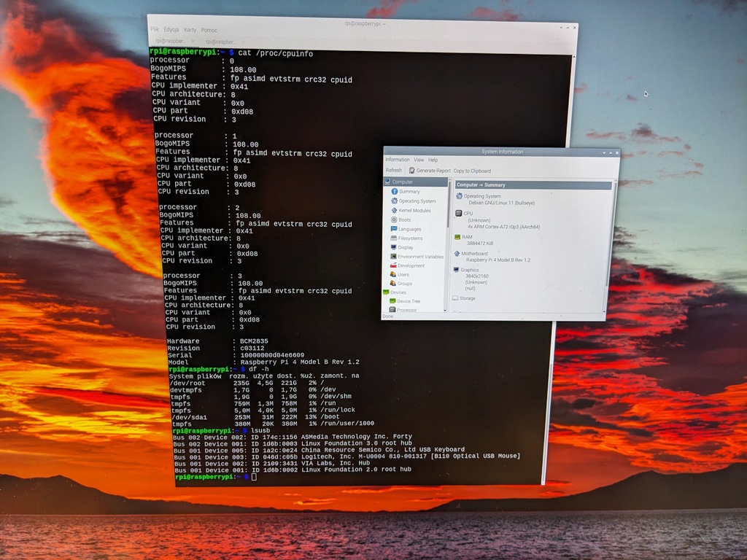The height and width of the screenshot is (560, 747).
Task: Click the '3884472 KiB' RAM value
Action: (480, 244)
